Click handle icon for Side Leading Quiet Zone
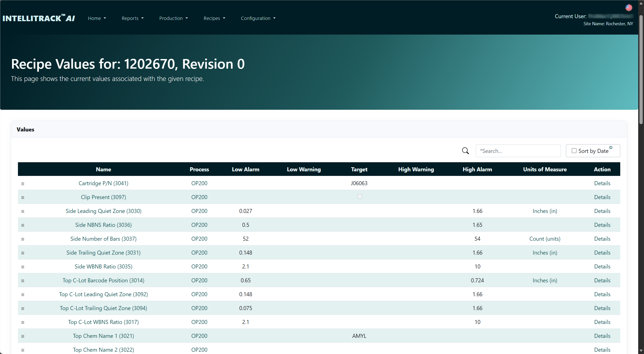 coord(23,211)
